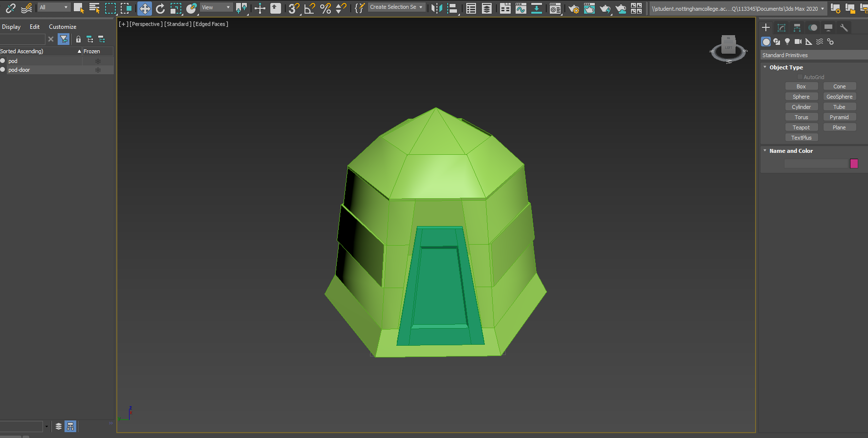868x438 pixels.
Task: Toggle freeze snowflake for pod object
Action: tap(98, 61)
